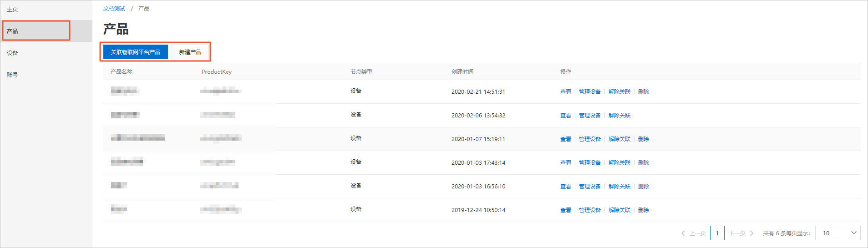Click 查看 for the 2020-01-07 15:19:11 product
This screenshot has width=868, height=248.
tap(566, 139)
